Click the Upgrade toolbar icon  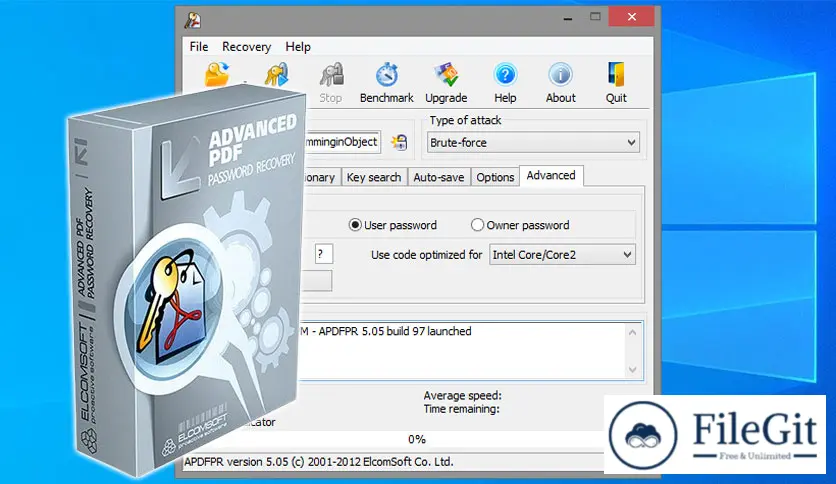pos(446,83)
